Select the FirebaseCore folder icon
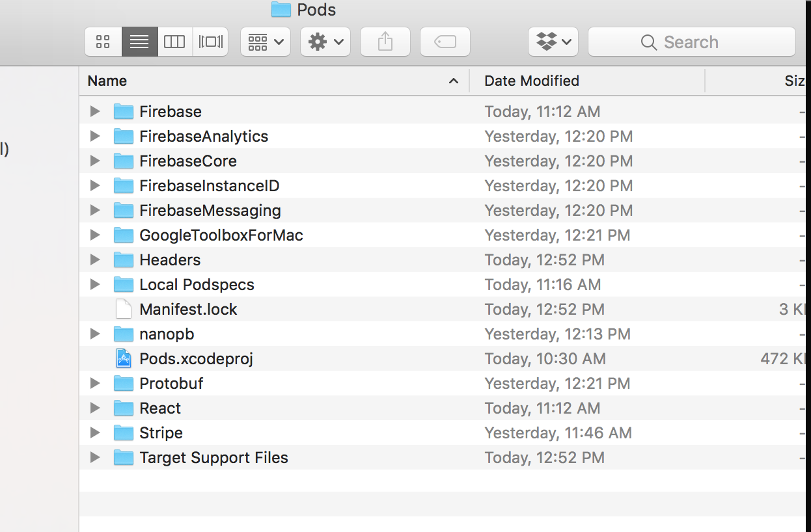Image resolution: width=811 pixels, height=532 pixels. tap(123, 161)
